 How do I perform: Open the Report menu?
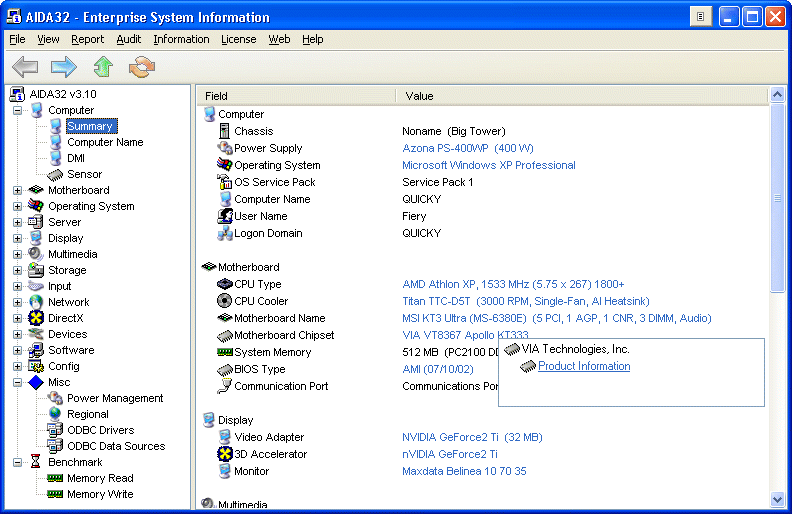[87, 39]
